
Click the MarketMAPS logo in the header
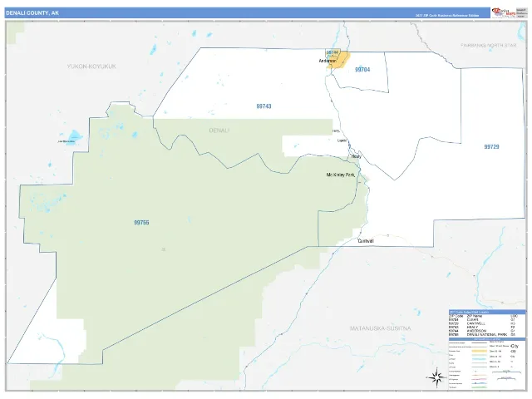point(504,12)
